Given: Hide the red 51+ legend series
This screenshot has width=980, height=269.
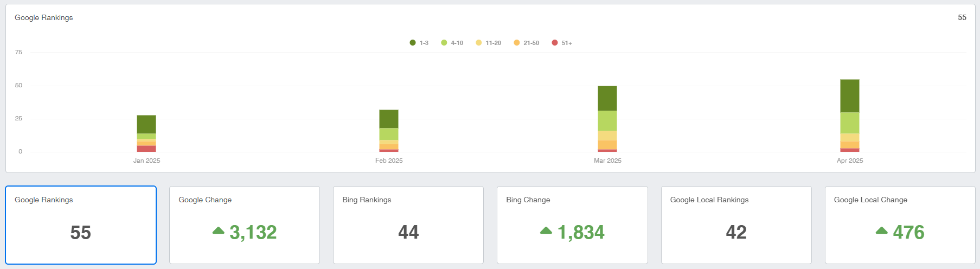Looking at the screenshot, I should click(x=562, y=43).
